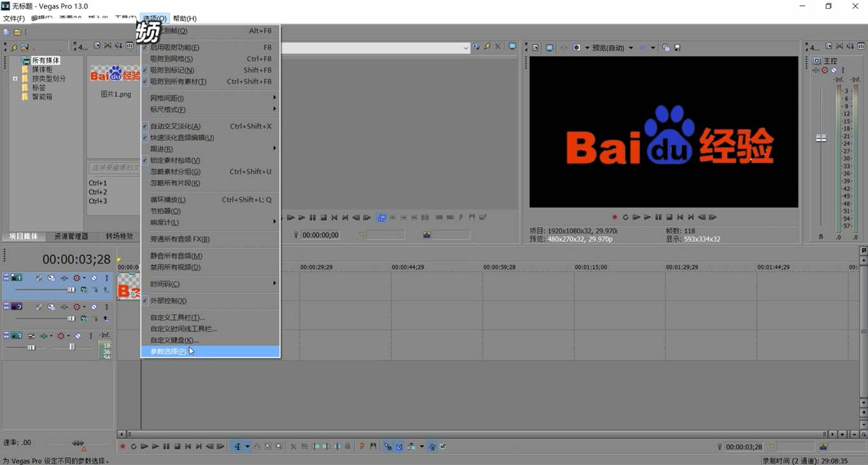Click the pause button in the timeline transport bar
This screenshot has height=465, width=868.
(166, 447)
